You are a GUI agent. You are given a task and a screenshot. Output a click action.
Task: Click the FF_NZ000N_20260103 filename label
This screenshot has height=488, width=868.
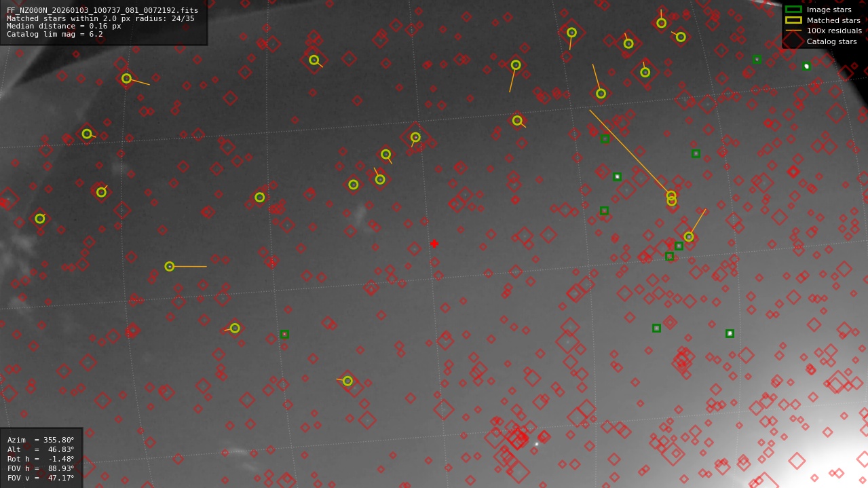point(100,10)
